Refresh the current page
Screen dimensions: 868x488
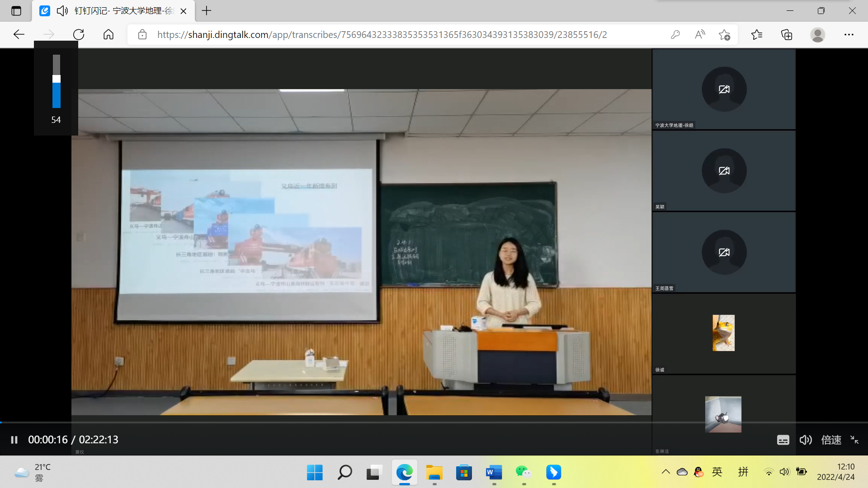(x=79, y=35)
